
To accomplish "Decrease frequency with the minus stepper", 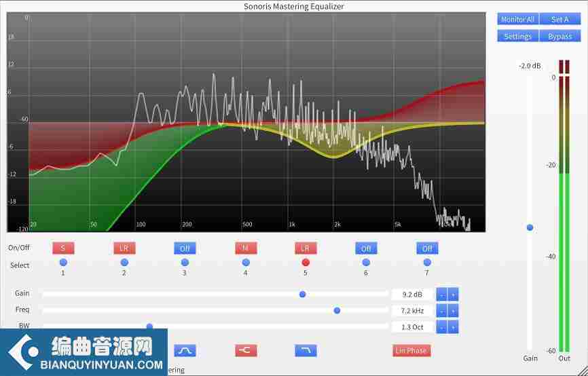I will [x=442, y=311].
